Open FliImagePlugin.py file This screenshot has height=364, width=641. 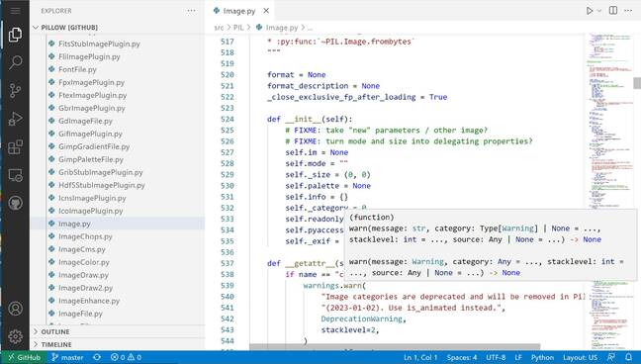pyautogui.click(x=89, y=56)
